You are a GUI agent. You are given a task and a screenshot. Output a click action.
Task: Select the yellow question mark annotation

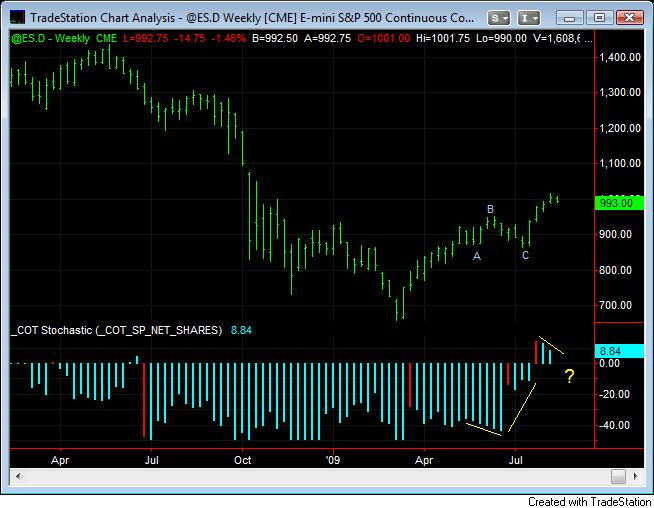click(570, 376)
